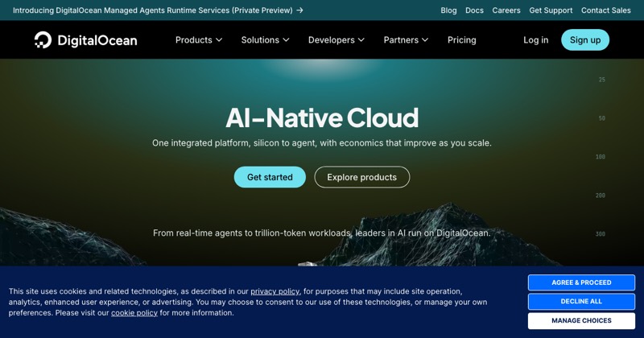Visit the Careers page

pos(506,10)
